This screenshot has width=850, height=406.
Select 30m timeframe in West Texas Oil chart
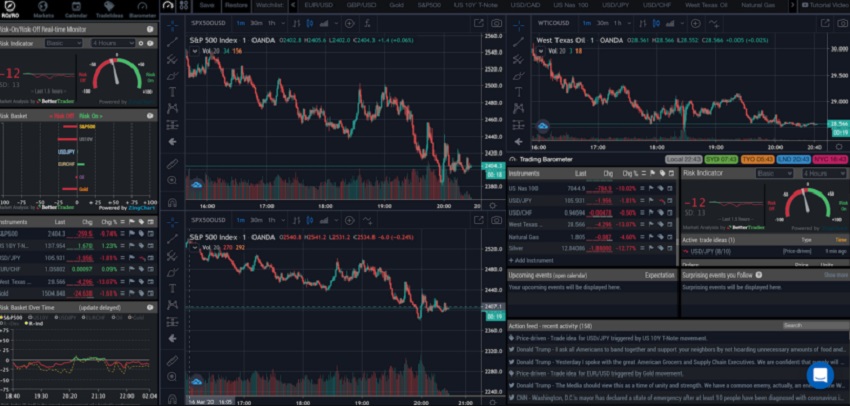(x=603, y=23)
